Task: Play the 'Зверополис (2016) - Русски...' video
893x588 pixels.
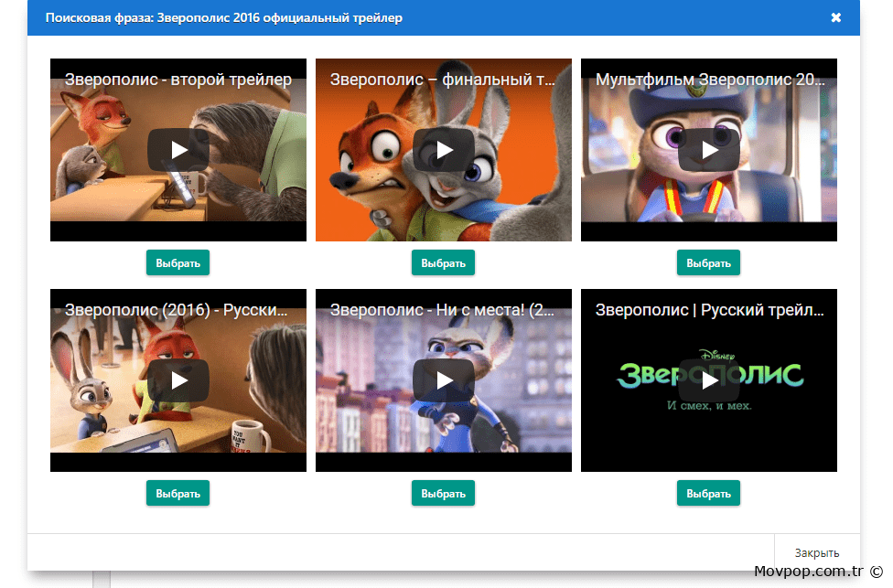Action: coord(178,380)
